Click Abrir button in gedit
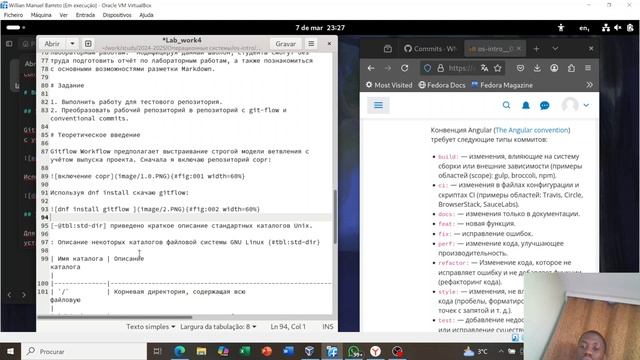 52,44
